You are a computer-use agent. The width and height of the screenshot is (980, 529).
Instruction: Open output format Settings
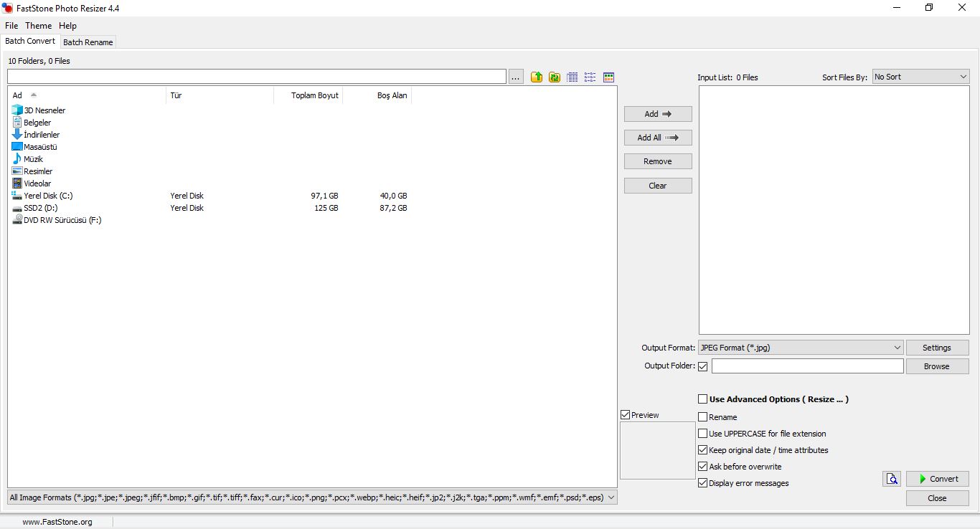pyautogui.click(x=937, y=348)
